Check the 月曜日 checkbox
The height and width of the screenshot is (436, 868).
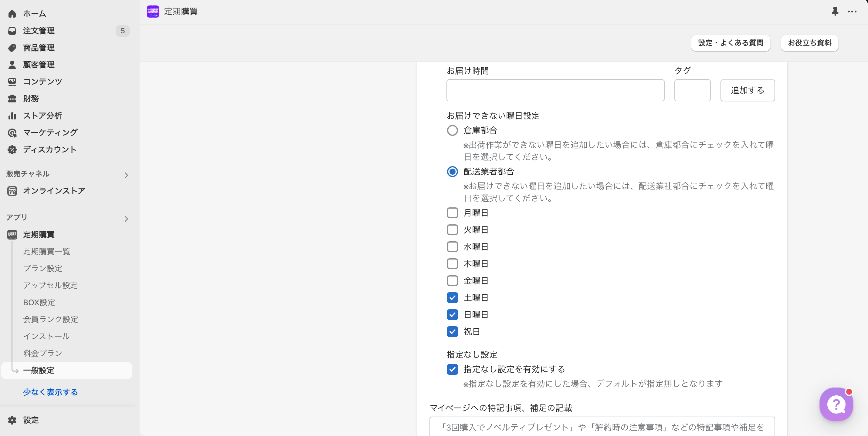pyautogui.click(x=452, y=213)
